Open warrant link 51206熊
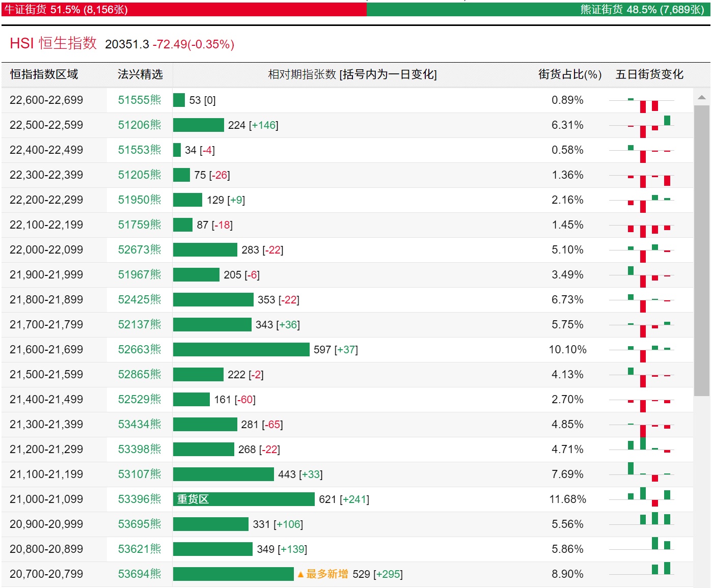712x588 pixels. 140,125
